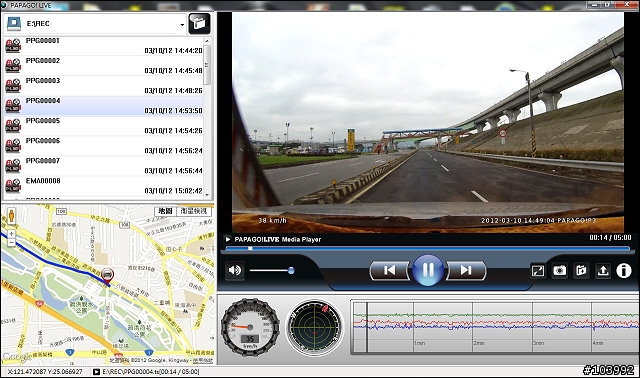Click the G-sensor graph playhead line

click(x=367, y=327)
